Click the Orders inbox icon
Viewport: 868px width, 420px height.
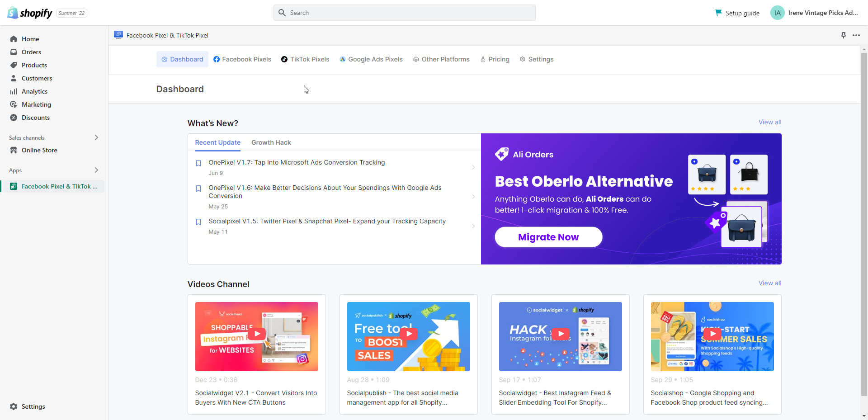(14, 52)
